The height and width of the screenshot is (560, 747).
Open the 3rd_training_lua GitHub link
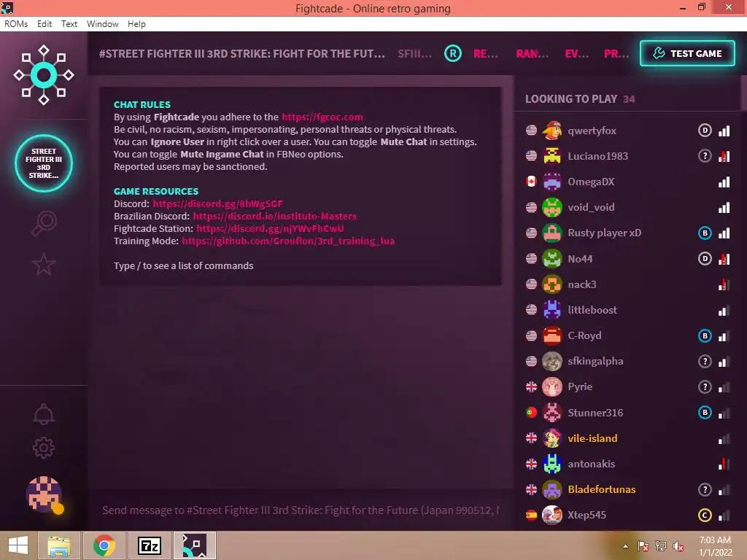[288, 241]
